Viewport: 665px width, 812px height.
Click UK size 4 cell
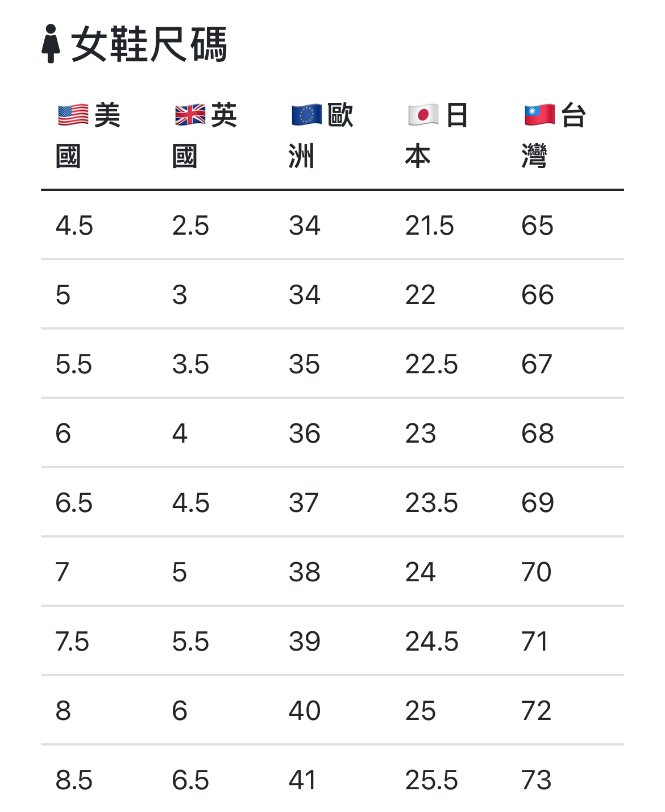[180, 434]
